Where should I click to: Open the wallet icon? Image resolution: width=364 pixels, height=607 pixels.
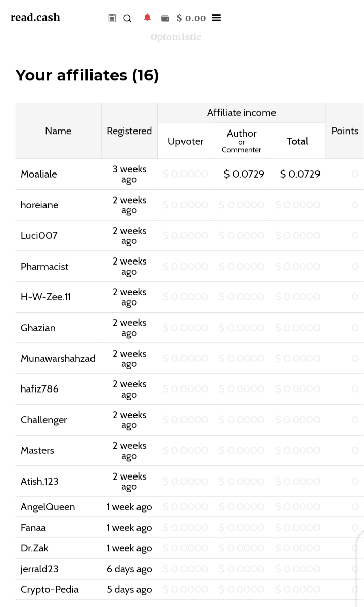click(165, 18)
